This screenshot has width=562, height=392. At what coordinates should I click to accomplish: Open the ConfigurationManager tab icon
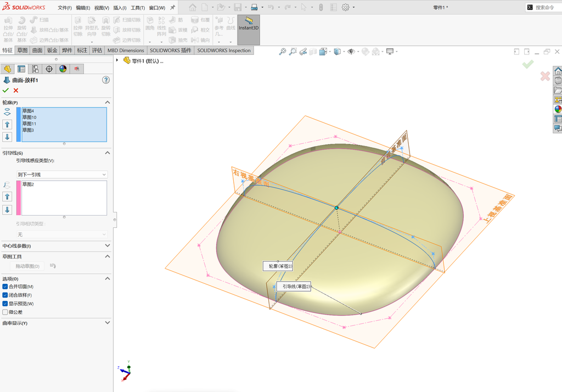[35, 69]
